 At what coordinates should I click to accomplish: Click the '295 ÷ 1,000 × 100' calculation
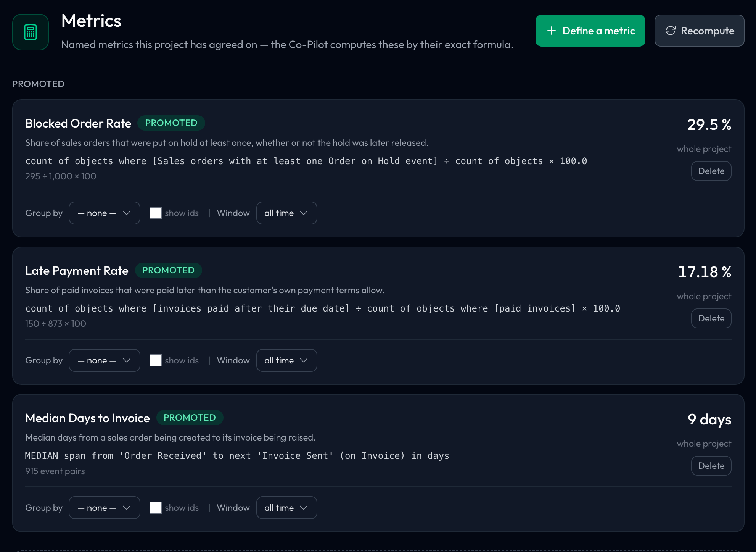(61, 176)
